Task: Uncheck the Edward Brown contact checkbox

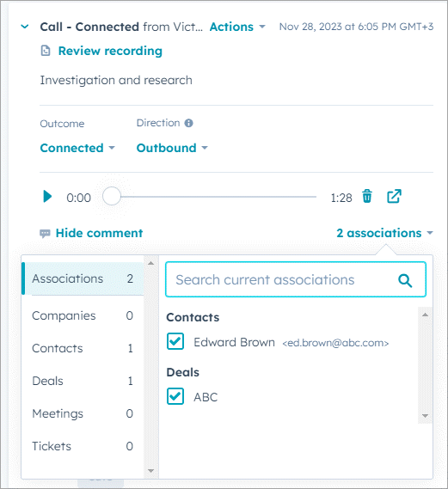Action: pyautogui.click(x=175, y=341)
